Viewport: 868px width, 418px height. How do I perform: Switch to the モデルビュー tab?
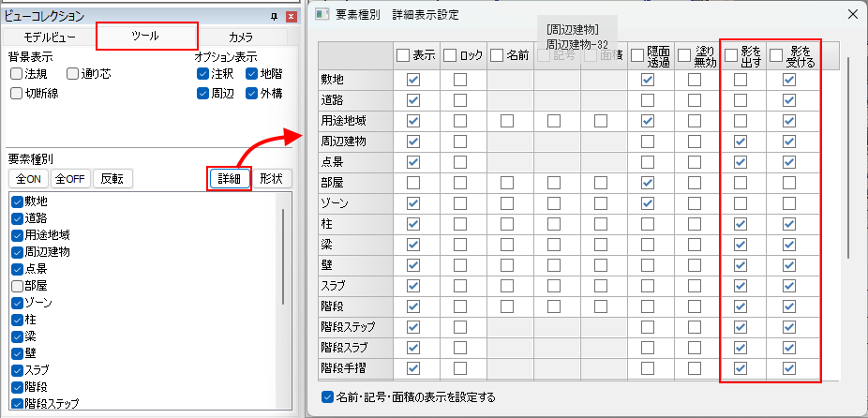pyautogui.click(x=51, y=37)
